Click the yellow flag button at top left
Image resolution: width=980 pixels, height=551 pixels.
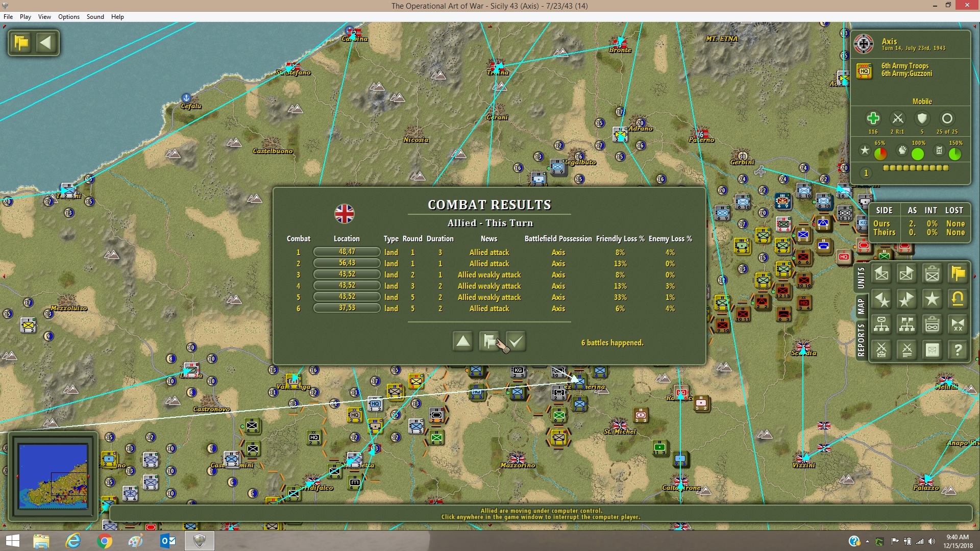point(21,42)
